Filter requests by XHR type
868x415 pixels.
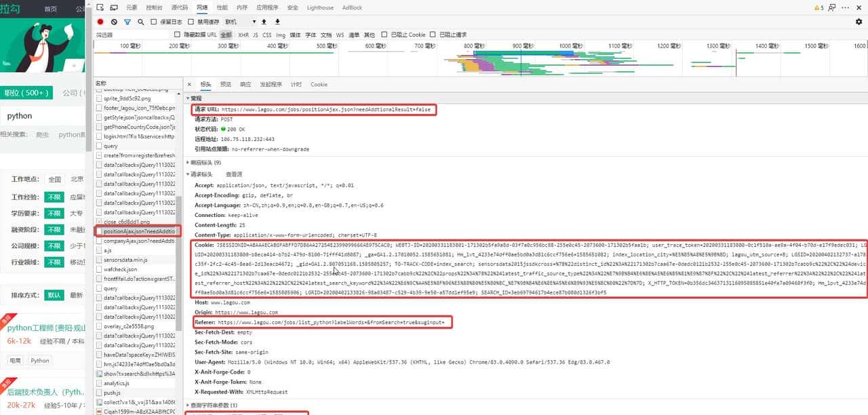pyautogui.click(x=243, y=35)
